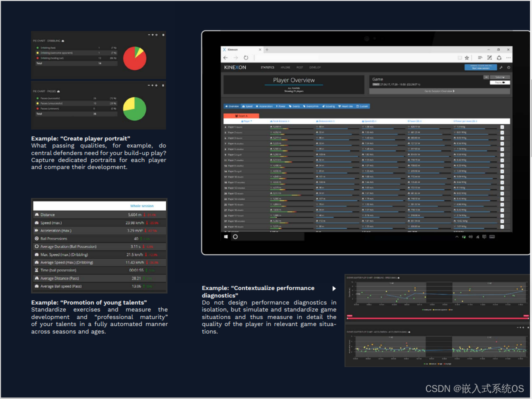Click the browser back arrow

click(x=225, y=58)
